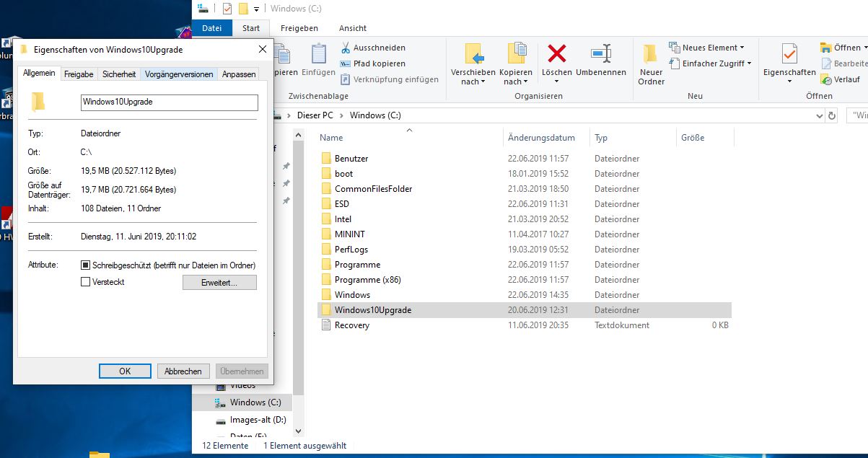Click the Neues Element icon
This screenshot has width=868, height=458.
(x=675, y=48)
